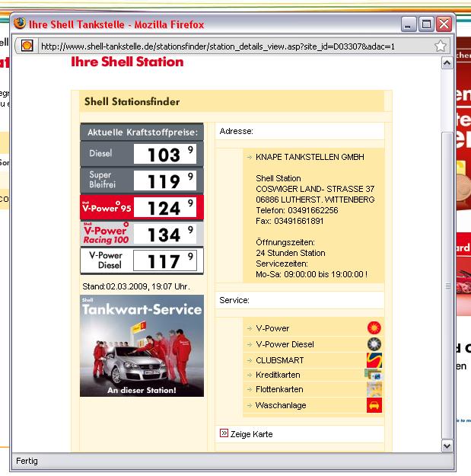Click the Servicezeiten: label
This screenshot has height=476, width=471.
tap(282, 264)
